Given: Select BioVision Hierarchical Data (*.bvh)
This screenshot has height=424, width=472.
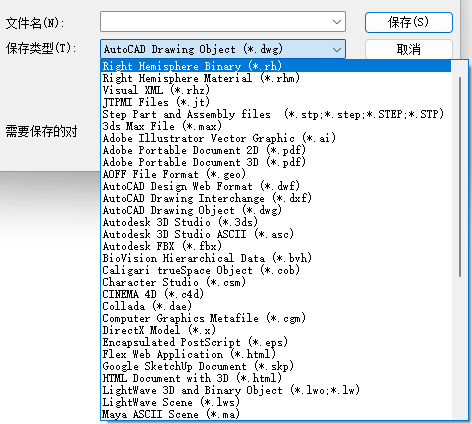Looking at the screenshot, I should coord(277,258).
